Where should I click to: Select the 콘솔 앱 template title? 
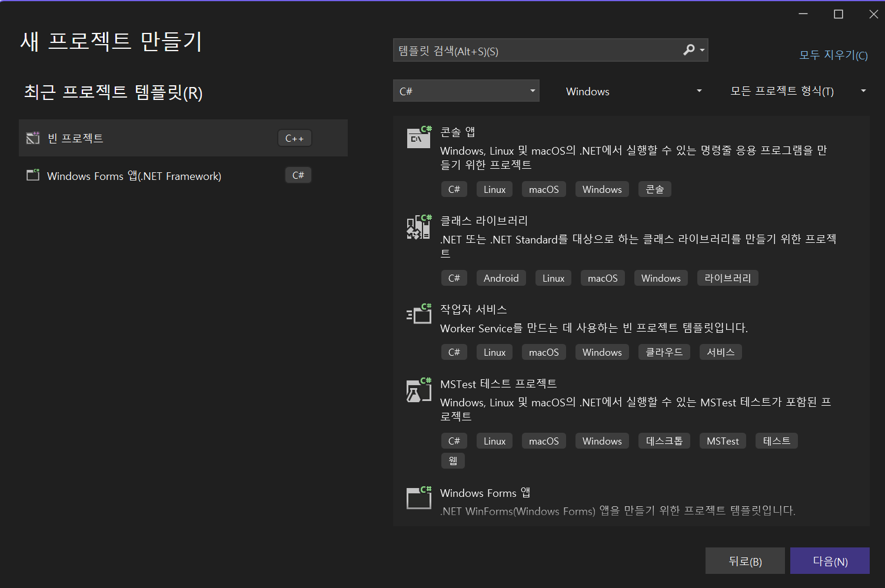[x=458, y=132]
